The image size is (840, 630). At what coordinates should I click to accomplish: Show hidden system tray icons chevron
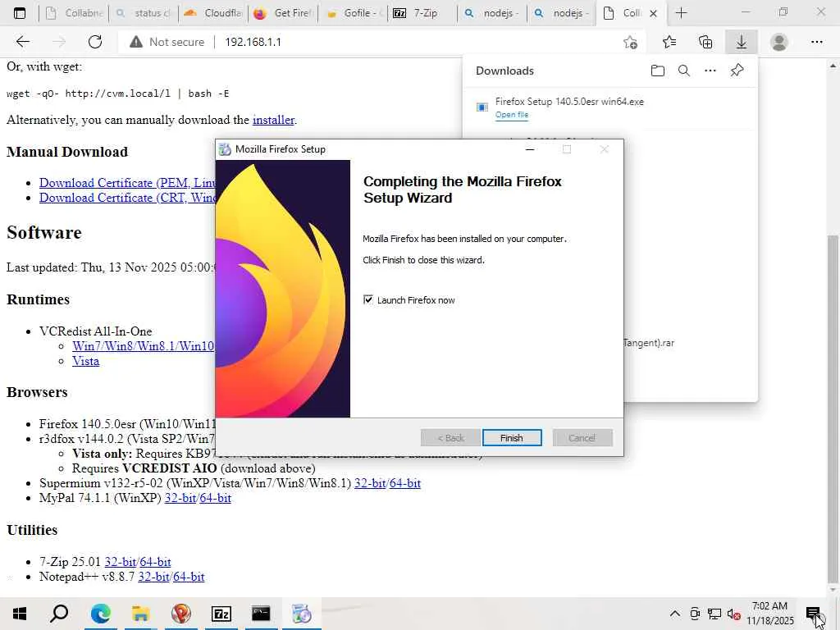tap(675, 614)
